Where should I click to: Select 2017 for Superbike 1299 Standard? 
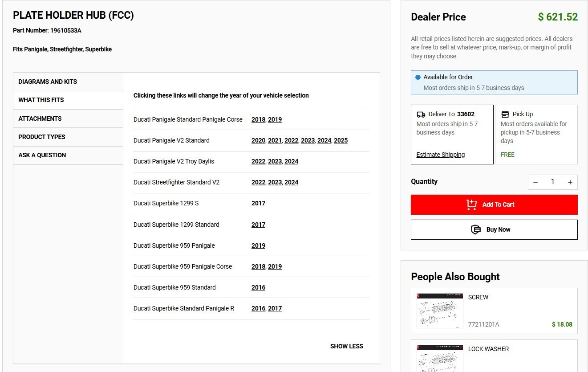[x=258, y=225]
